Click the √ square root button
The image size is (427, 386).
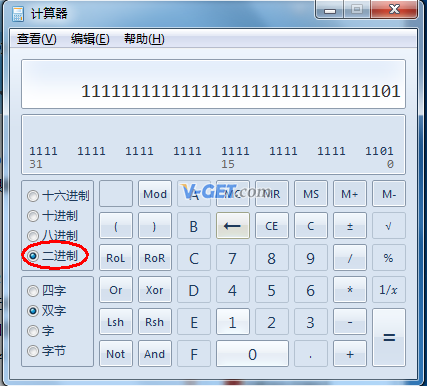click(x=389, y=226)
